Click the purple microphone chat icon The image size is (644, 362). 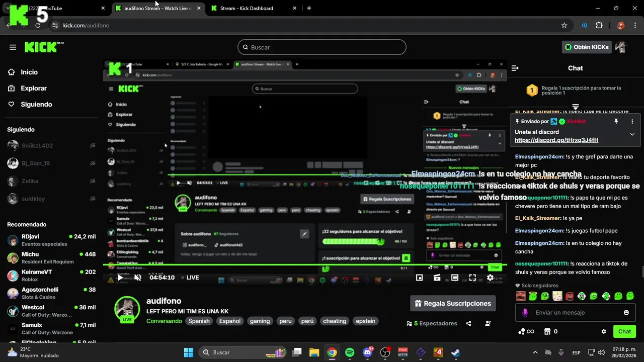525,313
